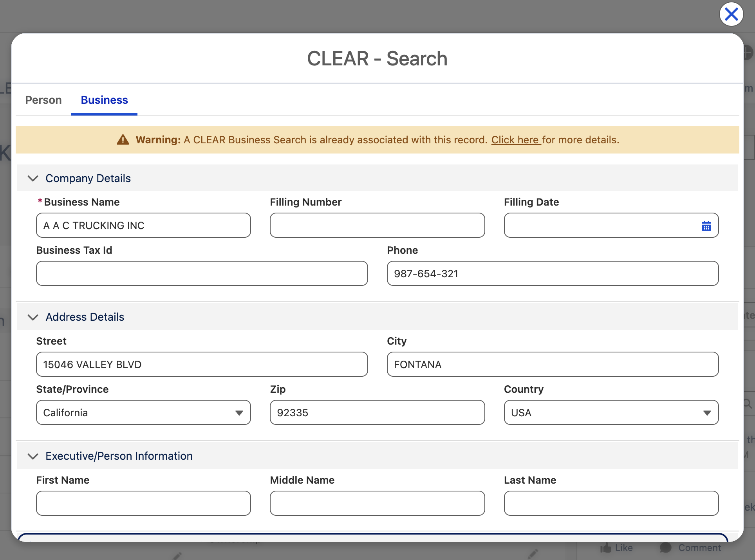The height and width of the screenshot is (560, 755).
Task: Collapse the Company Details section
Action: 33,178
